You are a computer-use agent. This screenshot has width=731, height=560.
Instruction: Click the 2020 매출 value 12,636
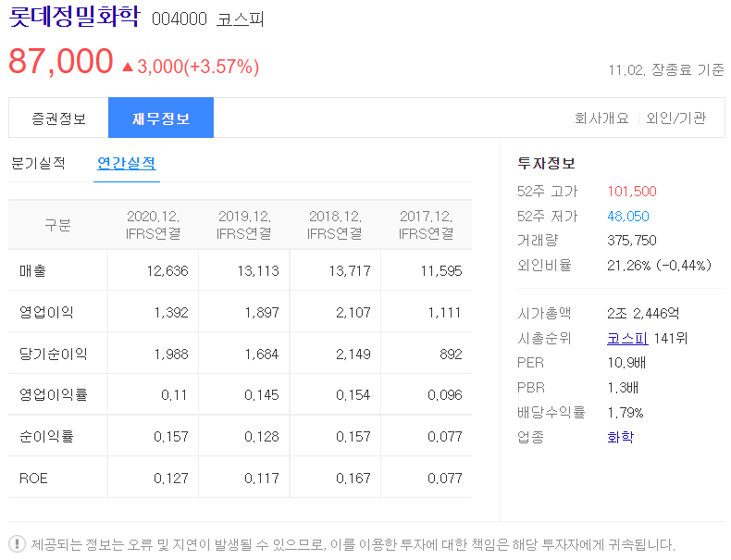click(x=167, y=271)
